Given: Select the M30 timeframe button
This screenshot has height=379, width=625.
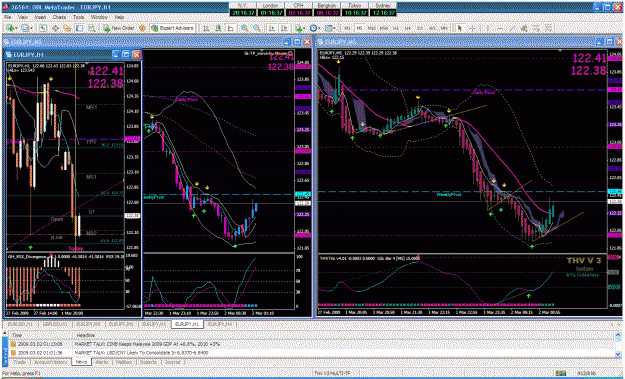Looking at the screenshot, I should click(384, 28).
